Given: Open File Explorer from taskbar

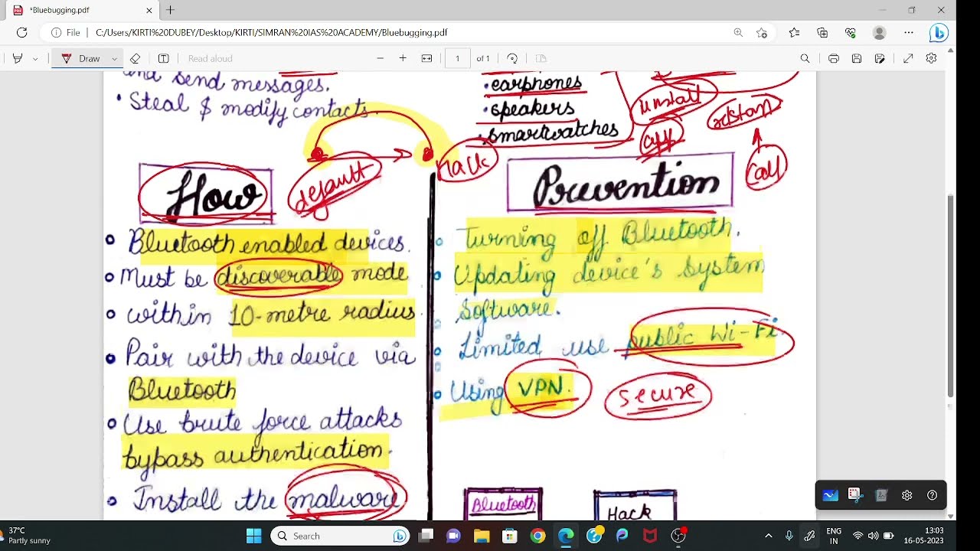Looking at the screenshot, I should [482, 536].
